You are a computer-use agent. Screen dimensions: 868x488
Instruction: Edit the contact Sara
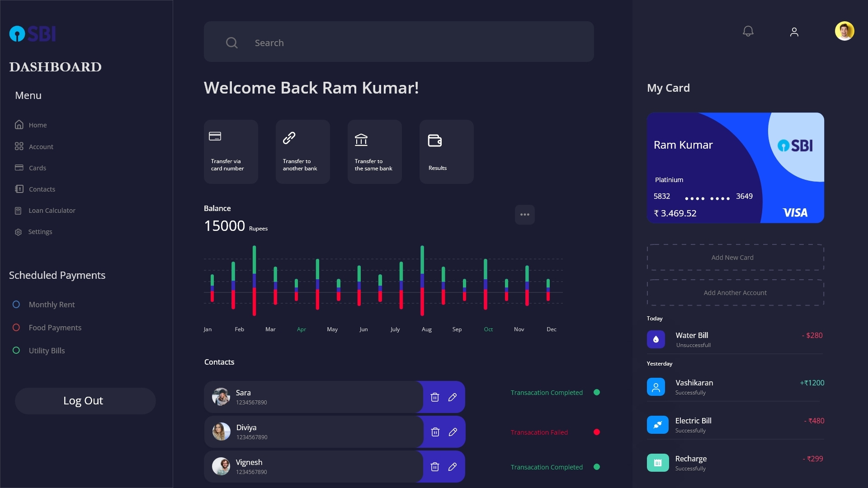pos(453,397)
